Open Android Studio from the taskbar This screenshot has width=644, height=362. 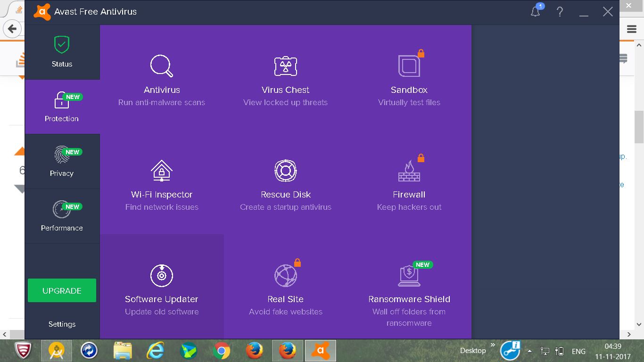point(57,351)
